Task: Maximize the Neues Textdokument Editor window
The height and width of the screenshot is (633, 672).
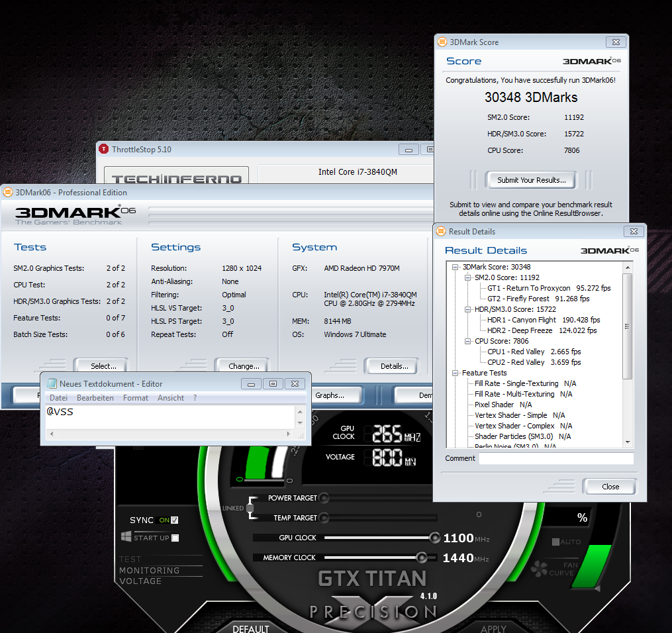Action: [273, 384]
